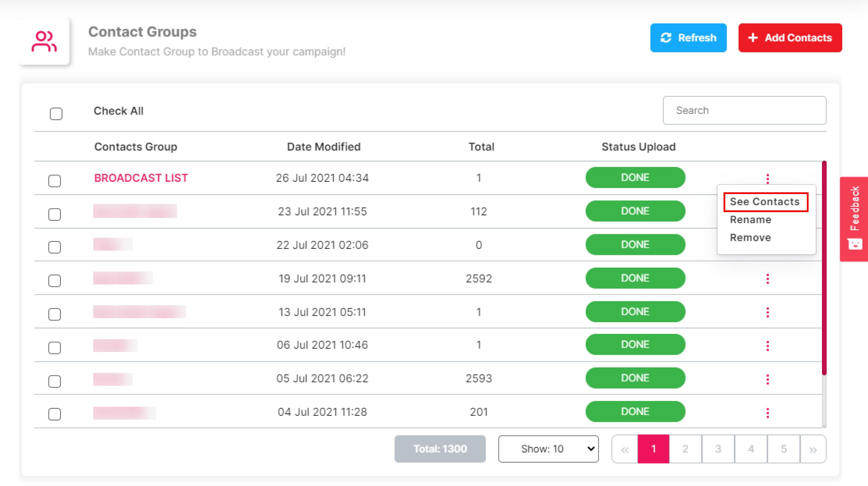
Task: Open the three-dot menu for the 06 Jul 2021 row
Action: pos(767,346)
